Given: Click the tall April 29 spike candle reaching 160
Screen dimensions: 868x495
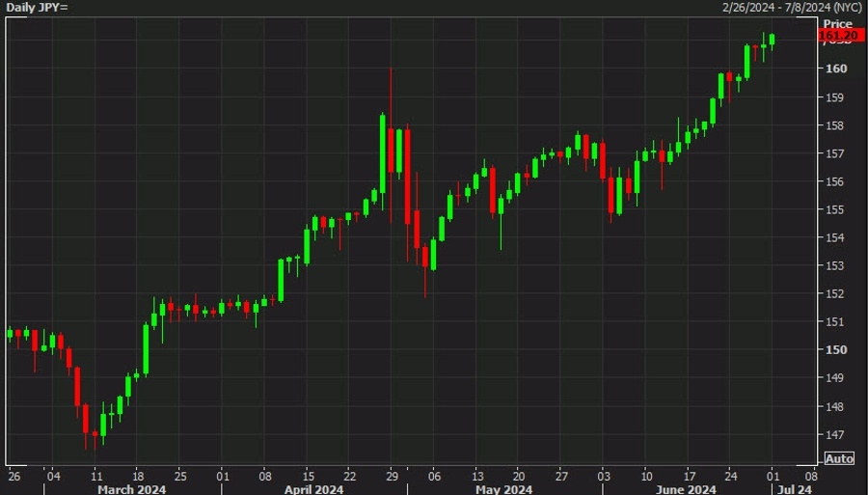Looking at the screenshot, I should pyautogui.click(x=391, y=150).
